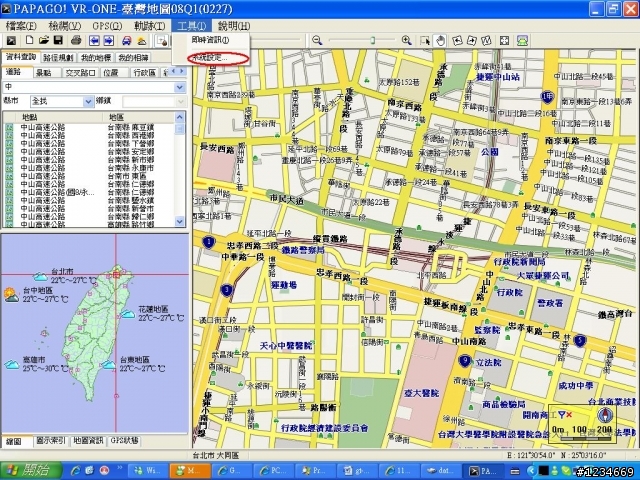
Task: Click the Internet Explorer quick launch icon
Action: (76, 471)
